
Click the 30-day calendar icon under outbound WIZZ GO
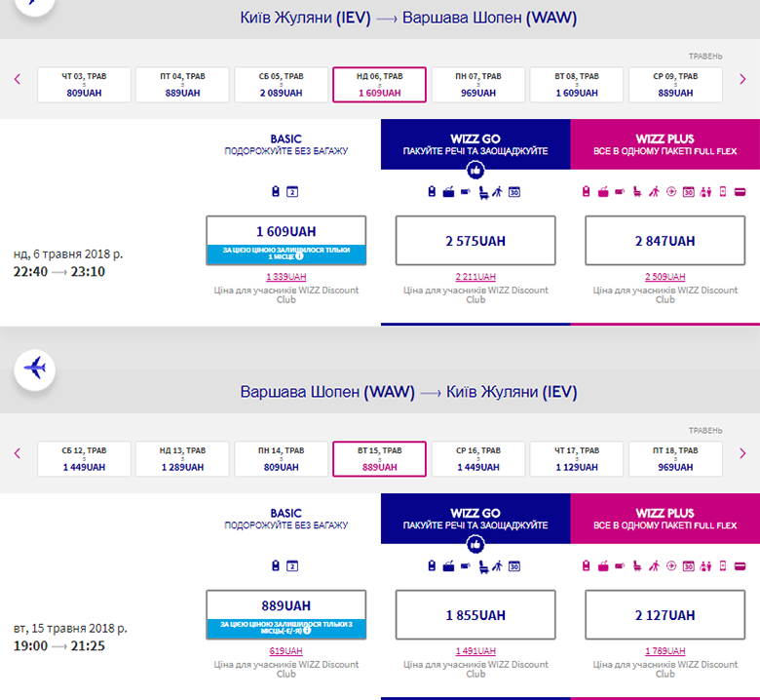pyautogui.click(x=514, y=191)
